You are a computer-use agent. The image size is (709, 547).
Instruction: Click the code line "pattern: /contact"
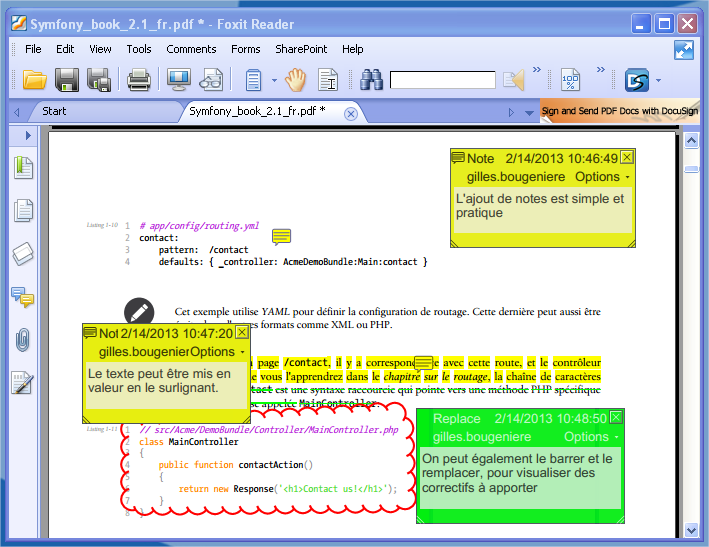tap(203, 250)
